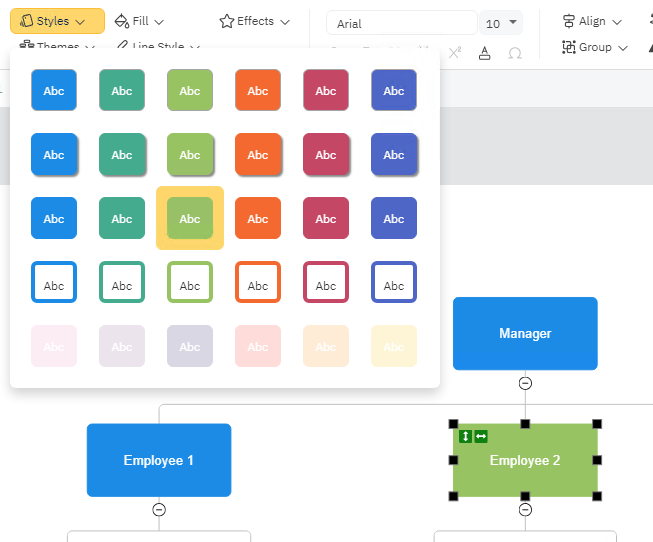Screen dimensions: 653x542
Task: Choose the teal outlined Abc style
Action: pyautogui.click(x=122, y=282)
